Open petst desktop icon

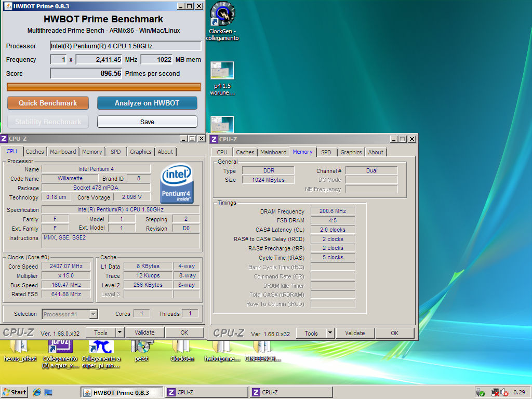[141, 351]
